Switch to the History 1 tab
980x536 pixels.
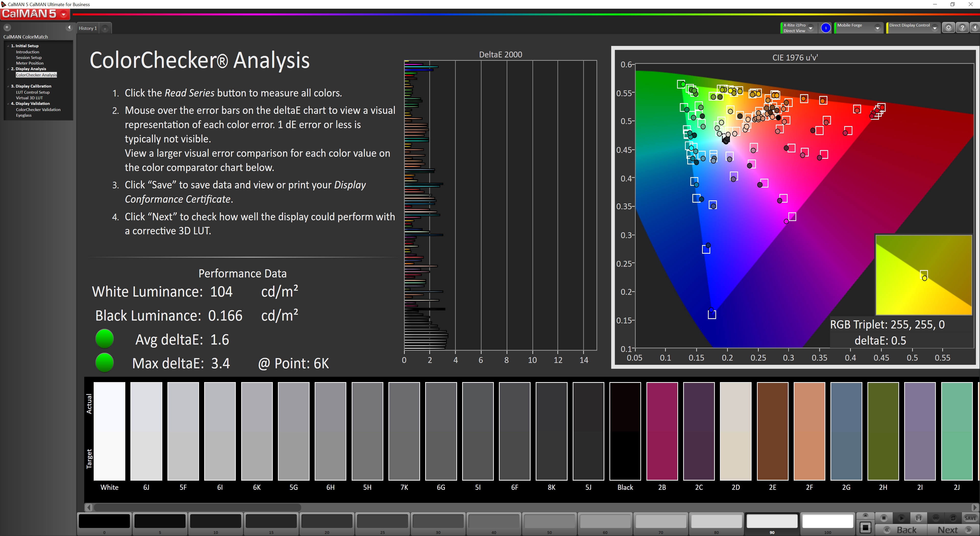coord(88,28)
